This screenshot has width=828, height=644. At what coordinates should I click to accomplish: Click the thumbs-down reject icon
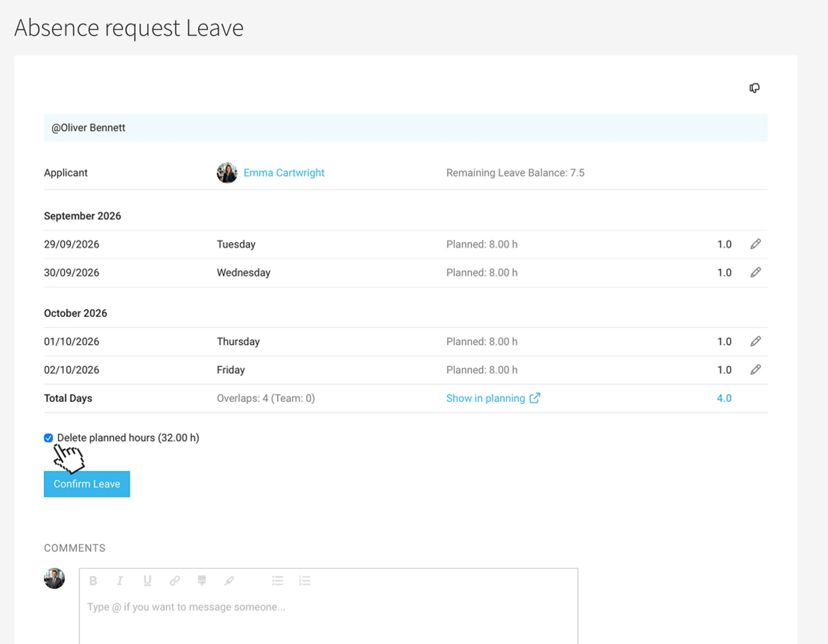[754, 88]
